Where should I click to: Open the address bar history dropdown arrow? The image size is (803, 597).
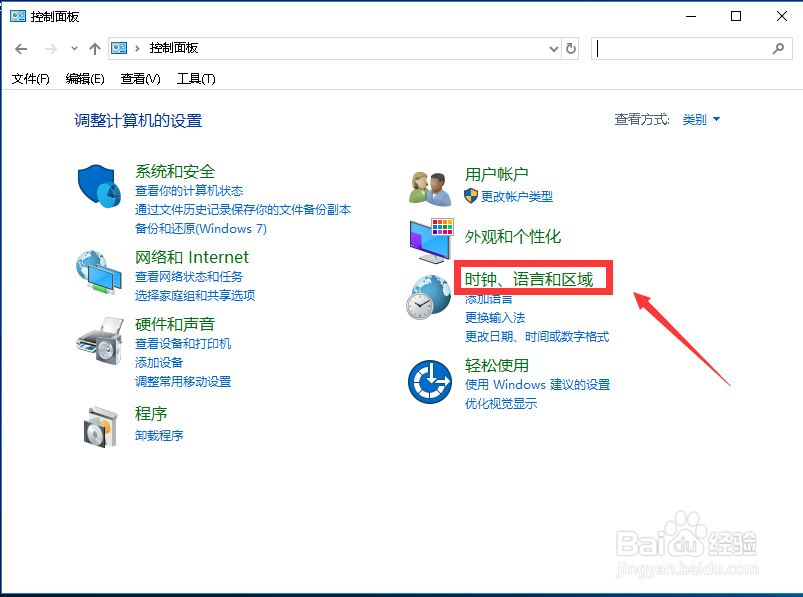pos(553,48)
